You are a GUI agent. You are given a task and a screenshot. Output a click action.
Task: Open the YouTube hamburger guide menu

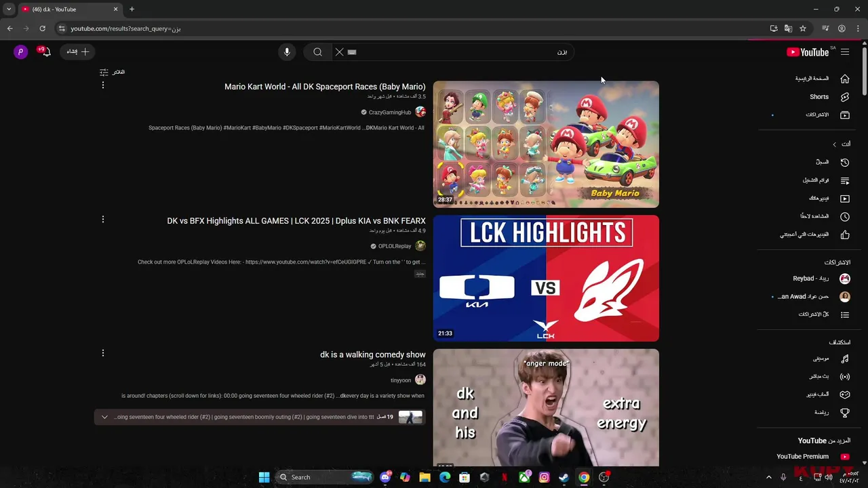845,52
